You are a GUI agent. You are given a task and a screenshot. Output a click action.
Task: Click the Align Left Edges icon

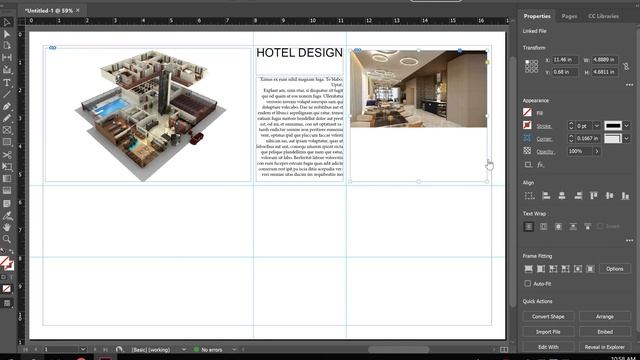(546, 196)
